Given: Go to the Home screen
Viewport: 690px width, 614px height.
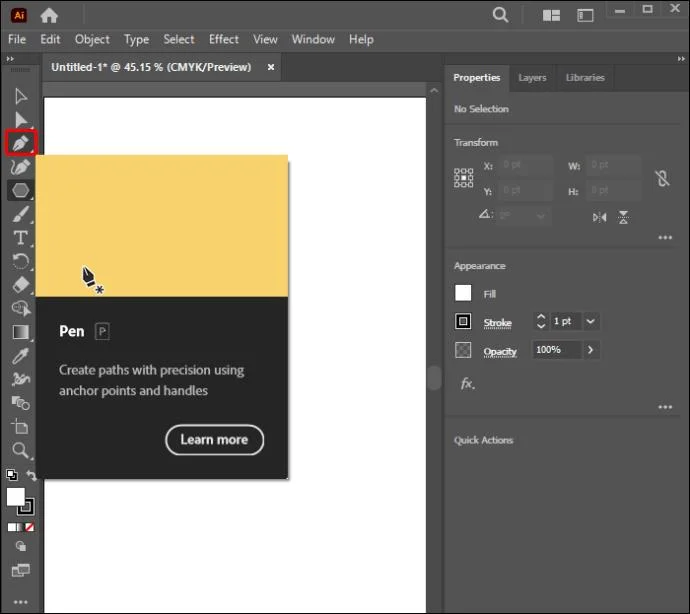Looking at the screenshot, I should [x=49, y=16].
